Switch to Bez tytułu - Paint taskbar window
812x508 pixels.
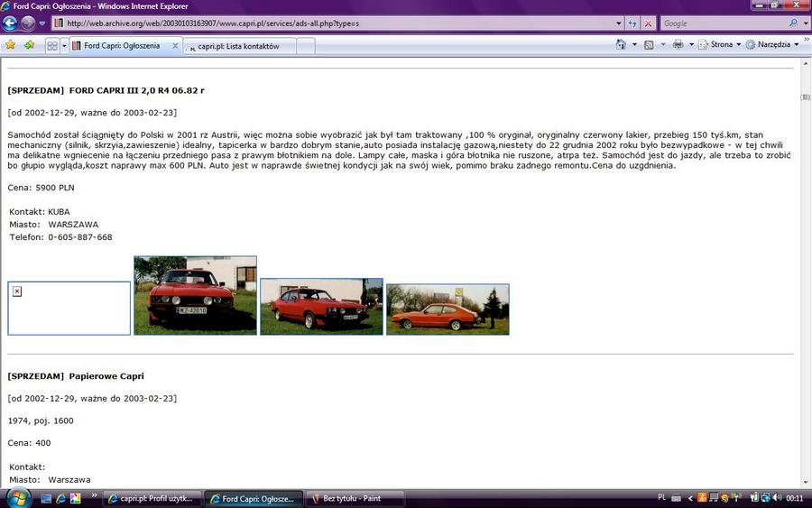point(355,499)
